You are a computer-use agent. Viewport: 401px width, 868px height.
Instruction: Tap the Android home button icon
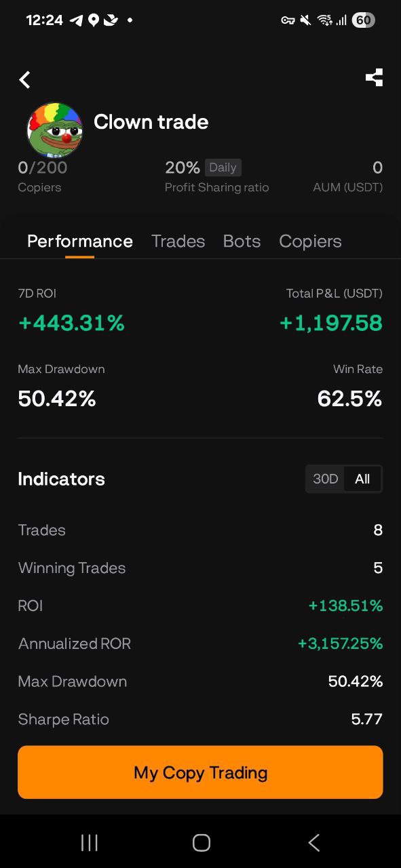click(x=201, y=842)
